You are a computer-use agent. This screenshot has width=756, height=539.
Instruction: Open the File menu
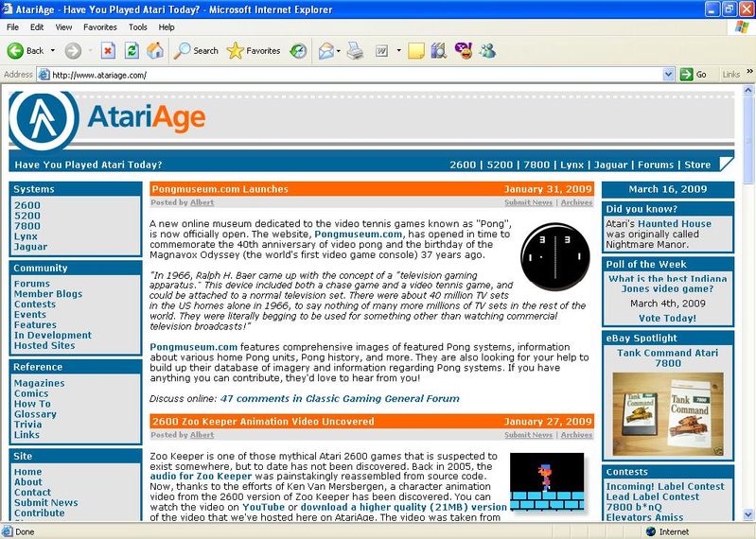[12, 27]
